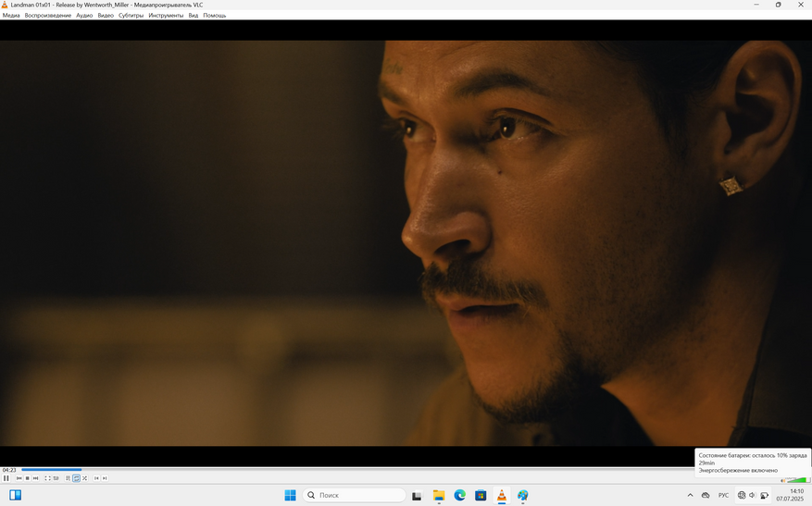812x506 pixels.
Task: Open the clock and date panel
Action: [x=789, y=496]
